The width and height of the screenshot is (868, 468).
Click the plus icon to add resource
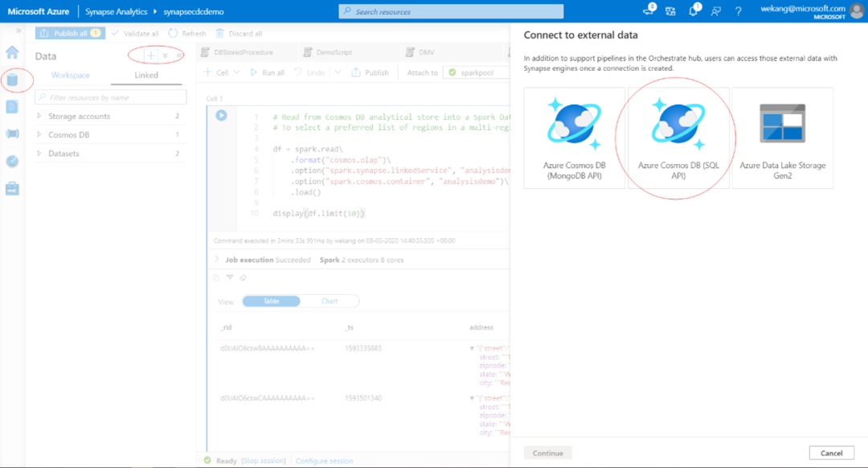(150, 55)
